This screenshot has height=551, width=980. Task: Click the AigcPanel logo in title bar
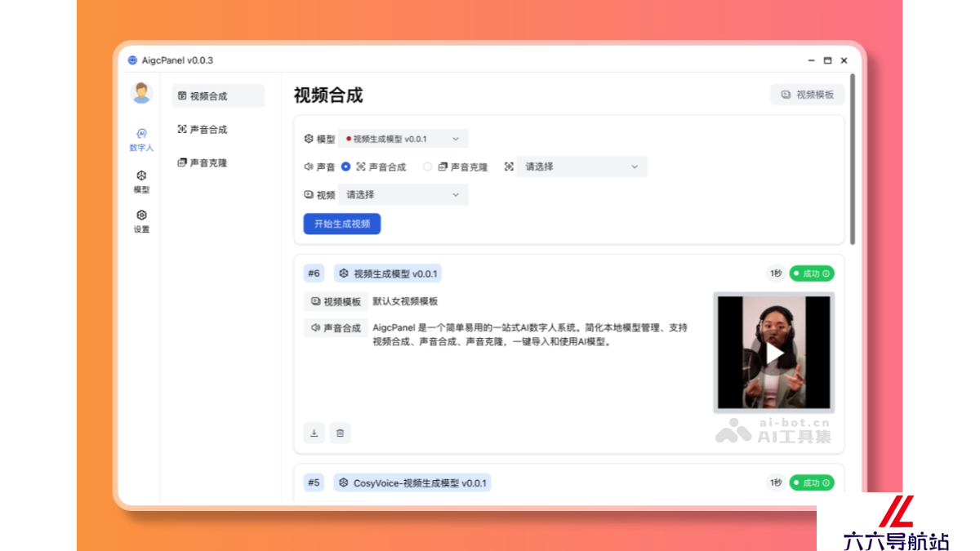(132, 60)
